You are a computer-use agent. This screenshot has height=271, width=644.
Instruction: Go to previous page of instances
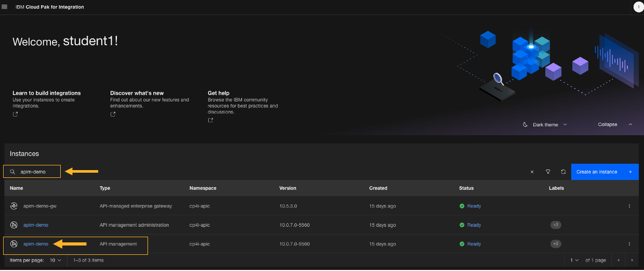pos(618,260)
